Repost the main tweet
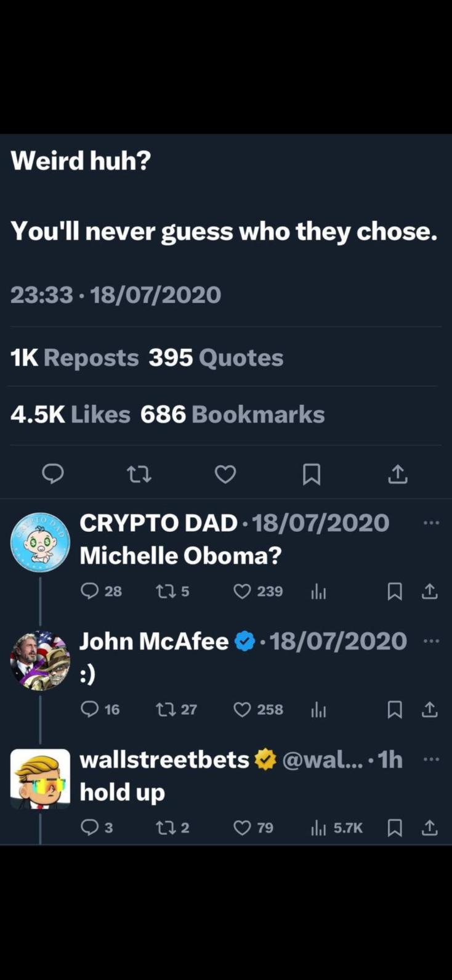 click(x=139, y=473)
